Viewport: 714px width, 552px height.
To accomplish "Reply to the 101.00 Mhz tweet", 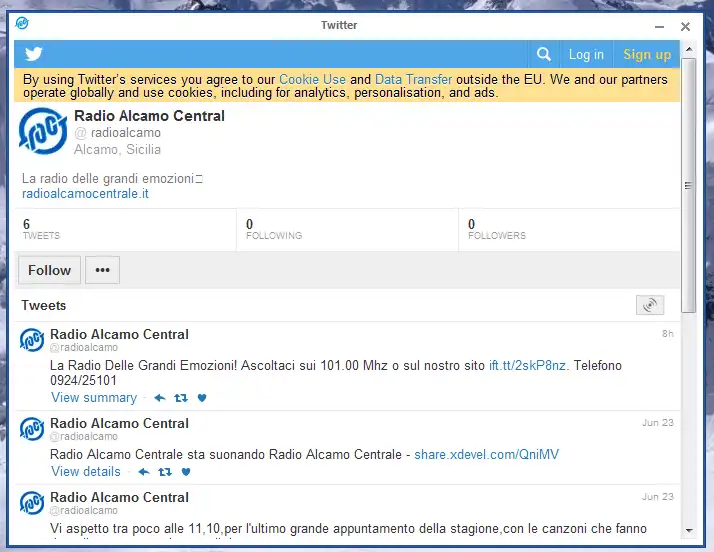I will (159, 398).
